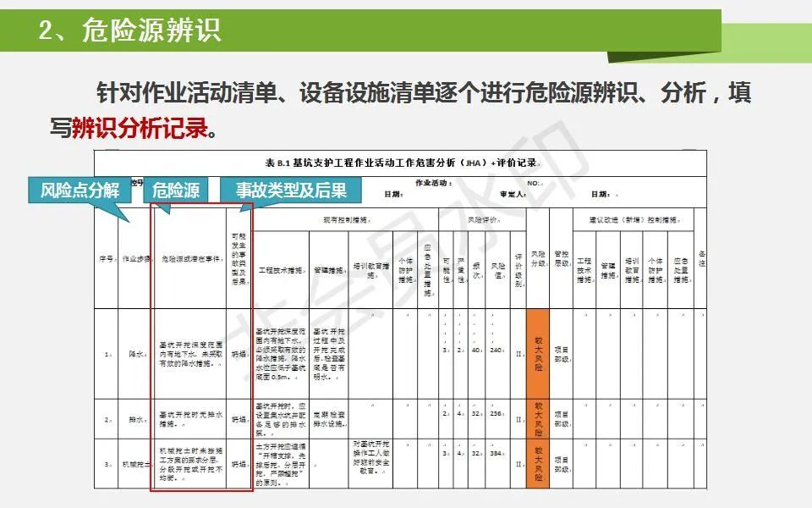
Task: Click "个体防护措施" header under 现有控制措施
Action: (405, 270)
